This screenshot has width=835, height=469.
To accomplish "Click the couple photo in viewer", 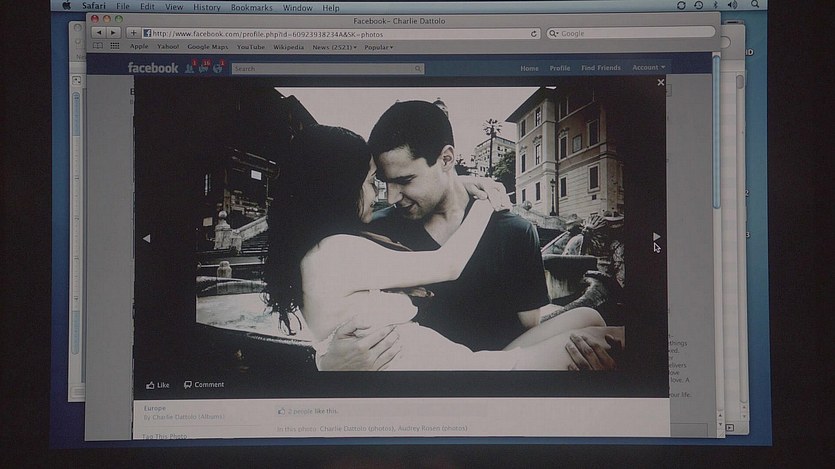I will (410, 228).
